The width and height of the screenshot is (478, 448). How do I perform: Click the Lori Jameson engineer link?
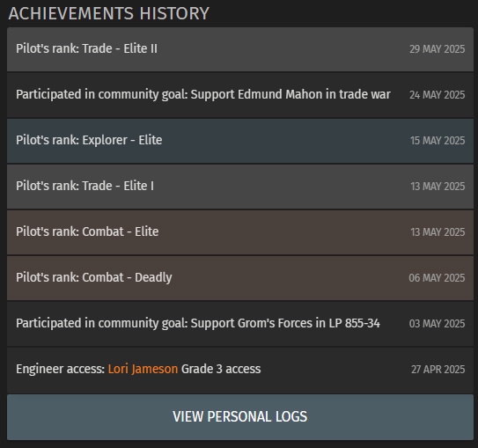pos(143,369)
